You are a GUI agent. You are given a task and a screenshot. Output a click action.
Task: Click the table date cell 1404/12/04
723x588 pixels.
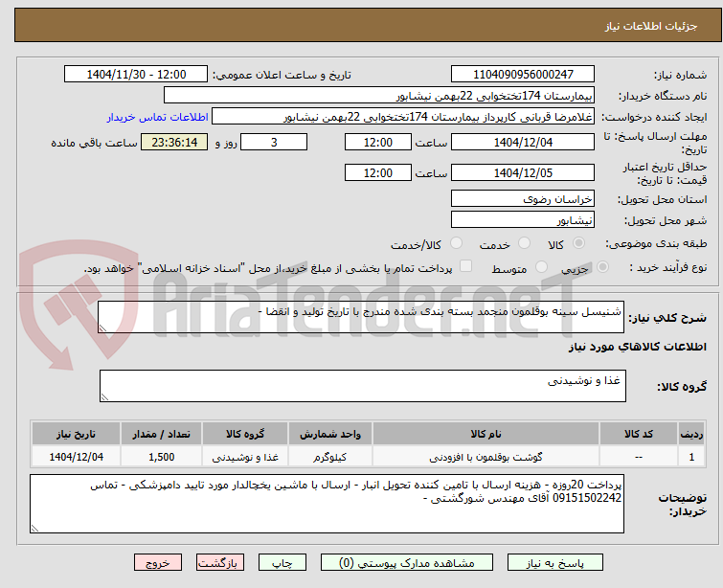point(76,457)
